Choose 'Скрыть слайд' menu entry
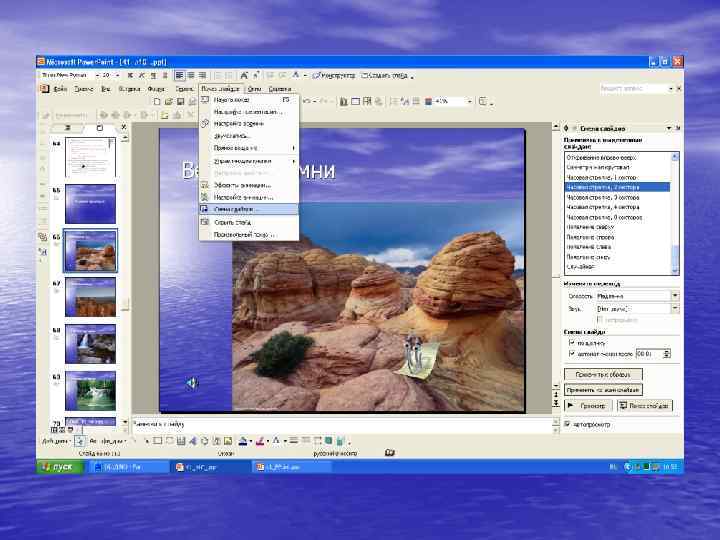The height and width of the screenshot is (540, 720). click(x=249, y=222)
